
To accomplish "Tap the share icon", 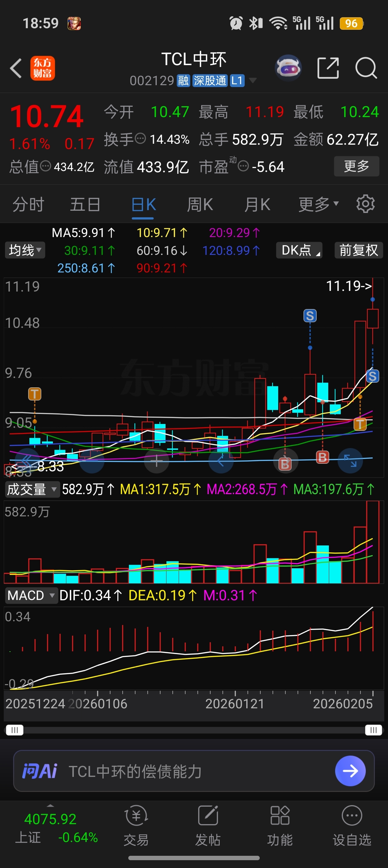I will [x=328, y=68].
